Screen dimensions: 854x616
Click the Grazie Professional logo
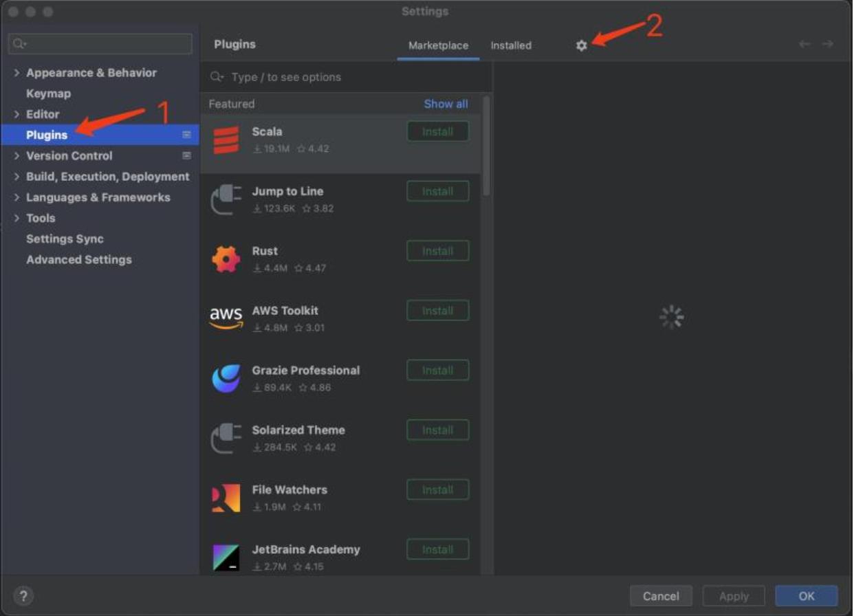(x=226, y=378)
